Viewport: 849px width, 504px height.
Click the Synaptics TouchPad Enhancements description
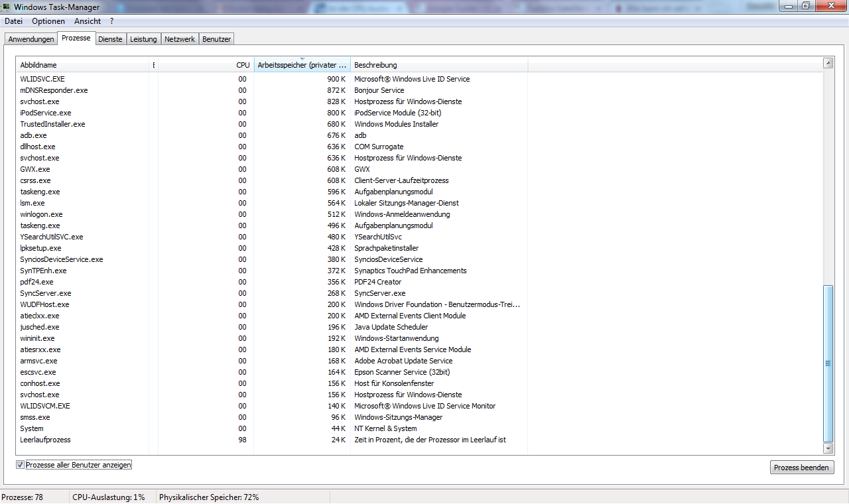point(411,271)
